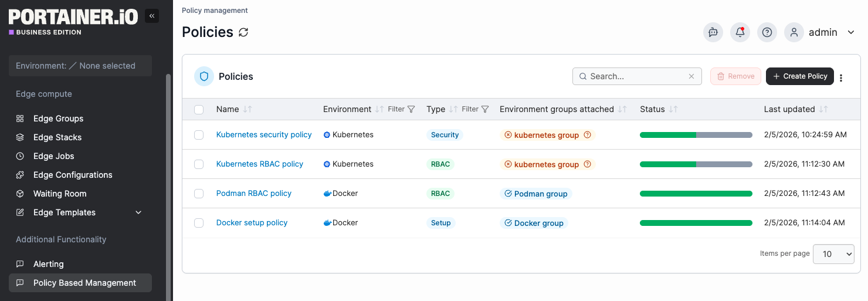Click the Type column filter icon
This screenshot has height=301, width=868.
pos(485,109)
